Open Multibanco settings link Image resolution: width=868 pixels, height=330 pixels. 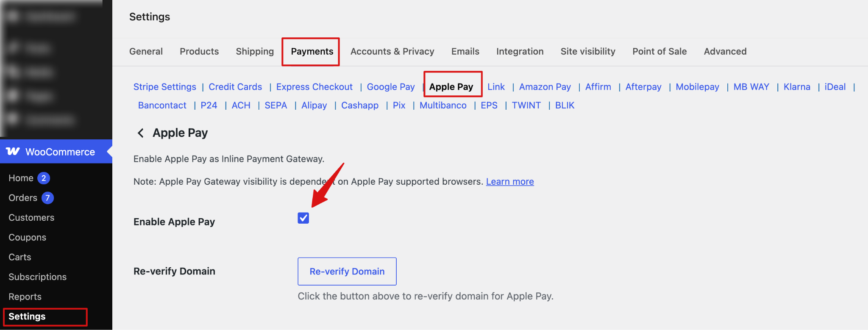coord(443,105)
